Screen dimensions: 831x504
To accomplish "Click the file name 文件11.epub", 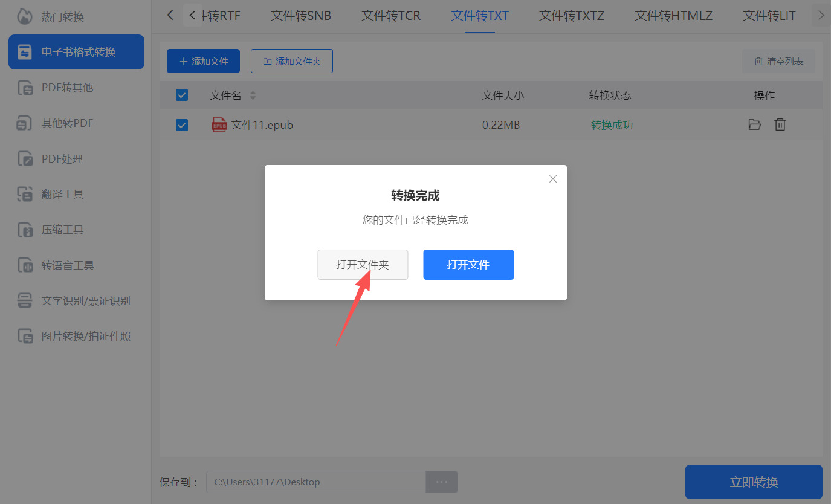I will 262,125.
